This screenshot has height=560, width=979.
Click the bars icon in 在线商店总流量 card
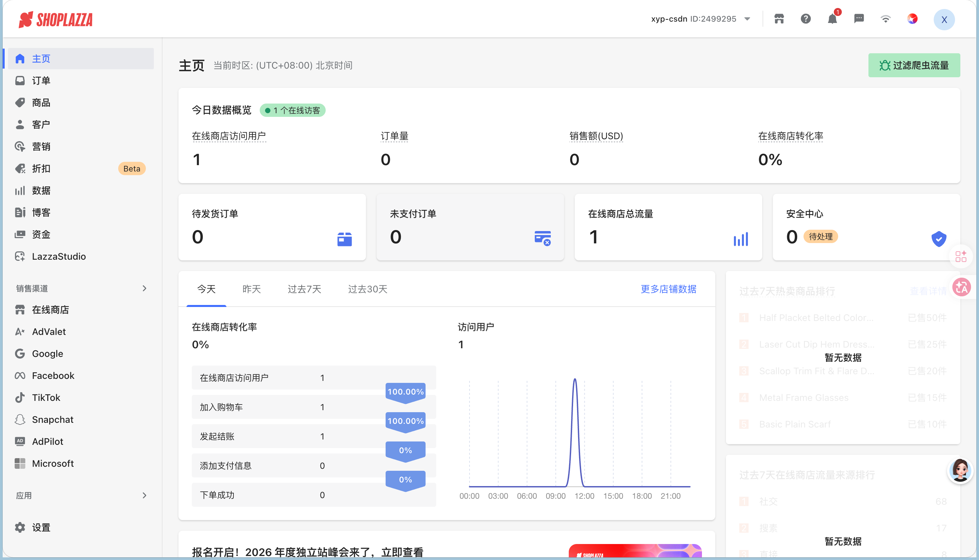tap(741, 239)
